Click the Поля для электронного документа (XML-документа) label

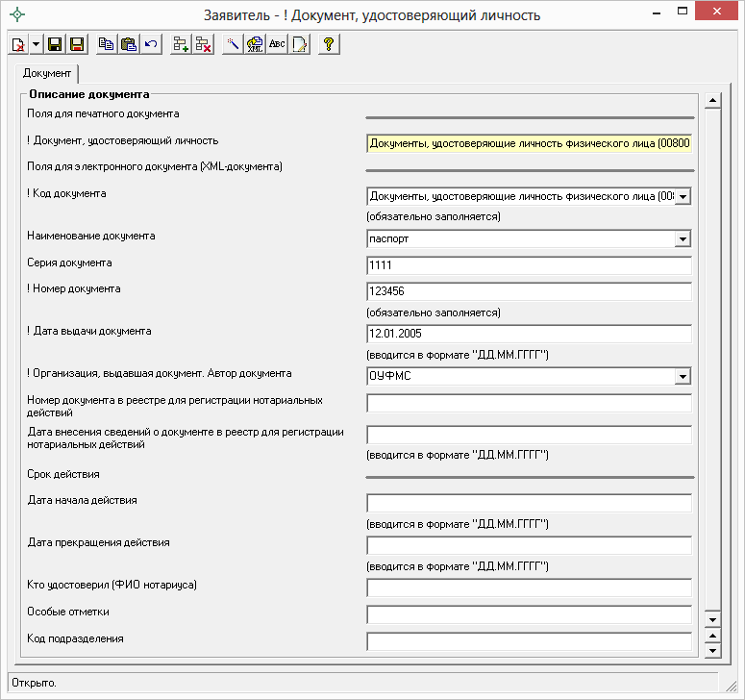pos(155,166)
